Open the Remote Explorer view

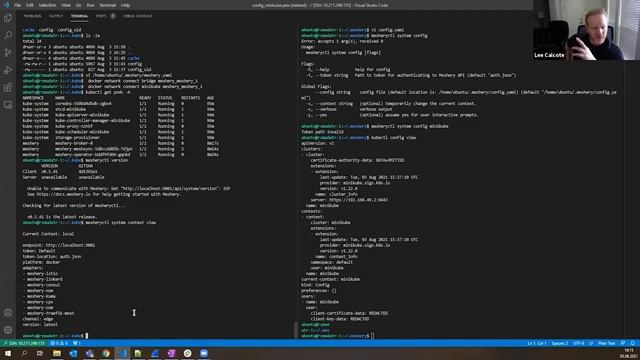tap(8, 105)
